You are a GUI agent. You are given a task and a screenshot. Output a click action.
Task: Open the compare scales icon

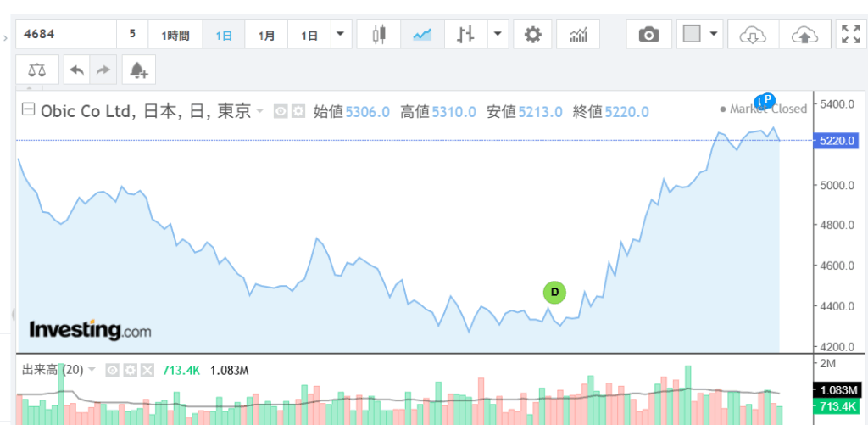pyautogui.click(x=37, y=70)
